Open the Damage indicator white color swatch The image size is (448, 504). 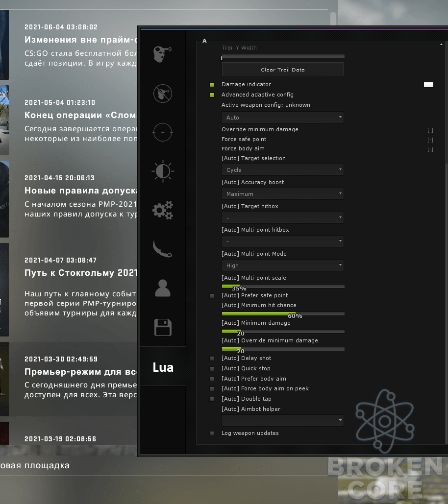pos(428,85)
